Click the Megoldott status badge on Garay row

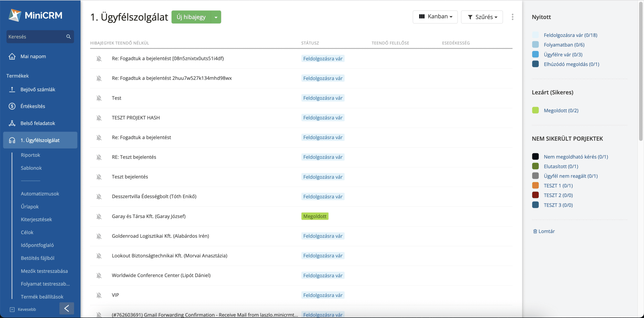315,216
